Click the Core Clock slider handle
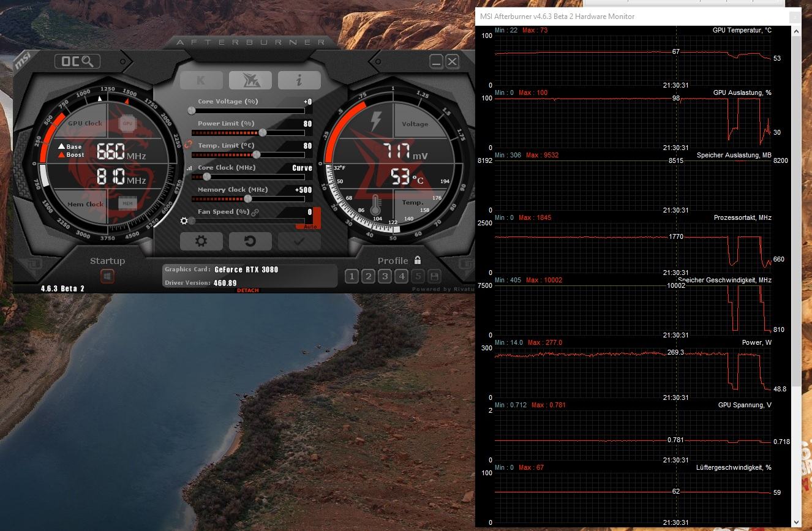 point(206,176)
